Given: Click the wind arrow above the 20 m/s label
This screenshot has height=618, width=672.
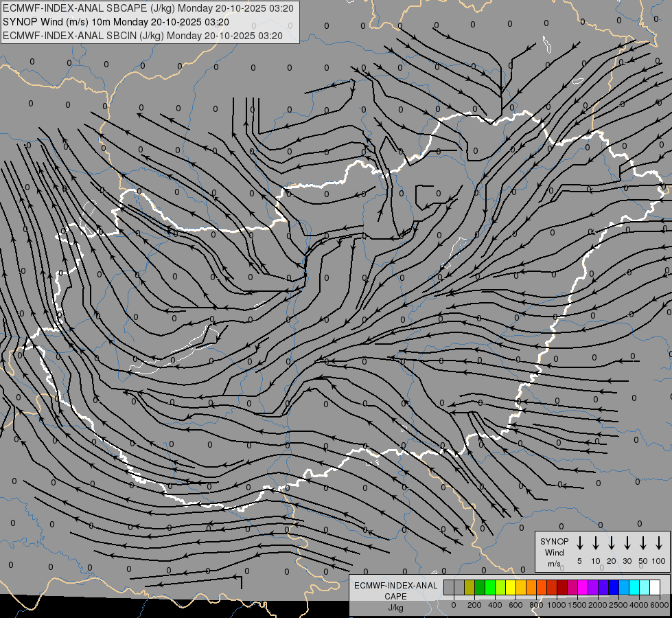Looking at the screenshot, I should coord(612,543).
